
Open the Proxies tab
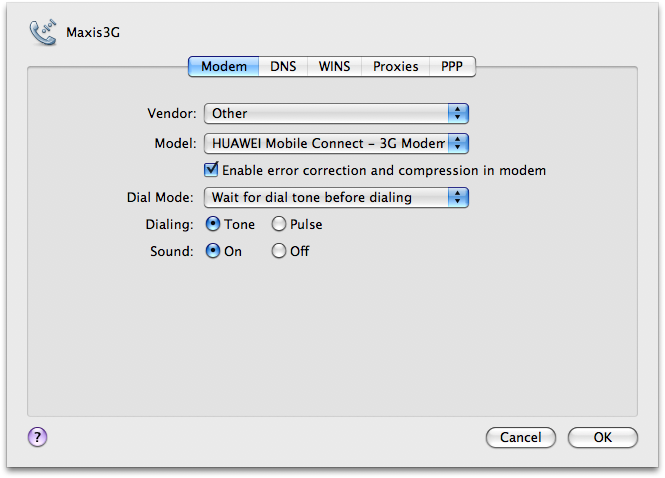pyautogui.click(x=395, y=67)
